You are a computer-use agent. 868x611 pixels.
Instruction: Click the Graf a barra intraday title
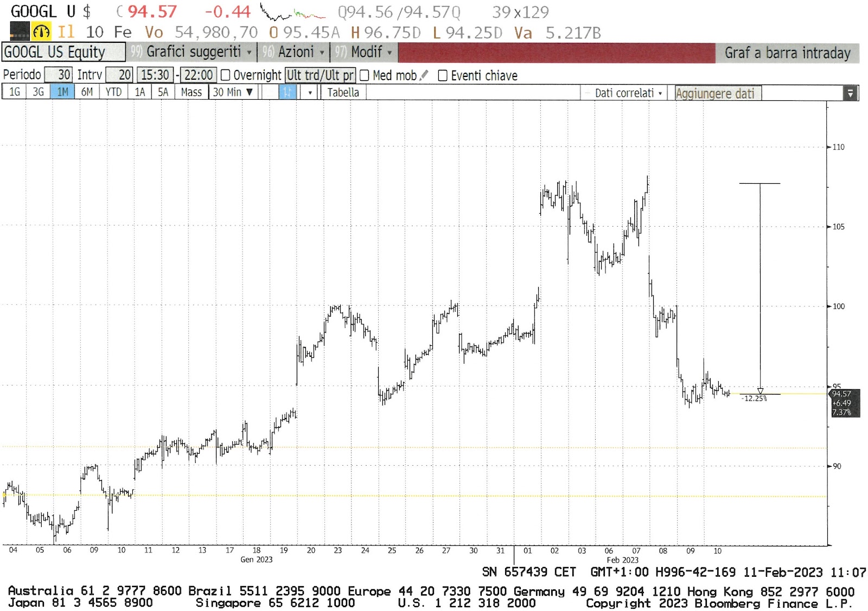787,53
